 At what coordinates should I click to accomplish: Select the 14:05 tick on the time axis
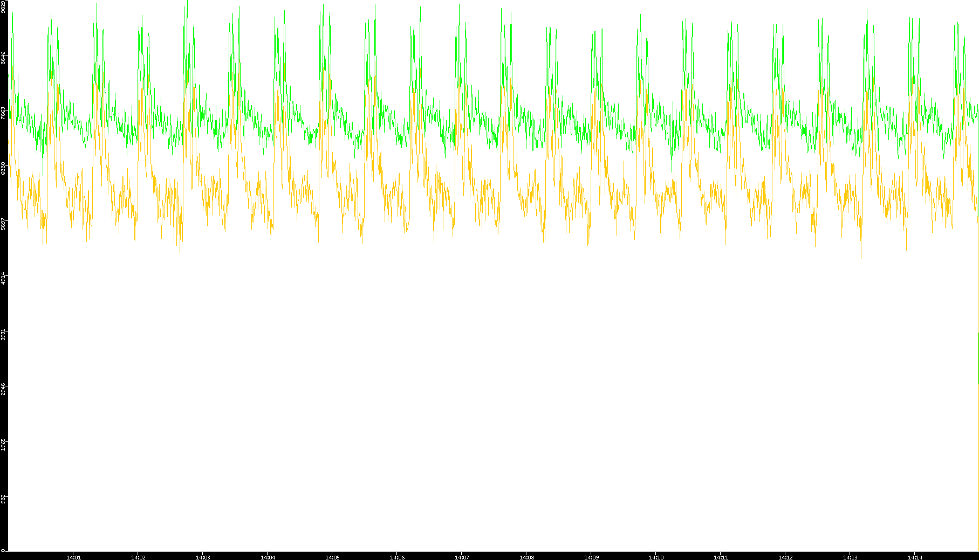(x=332, y=557)
